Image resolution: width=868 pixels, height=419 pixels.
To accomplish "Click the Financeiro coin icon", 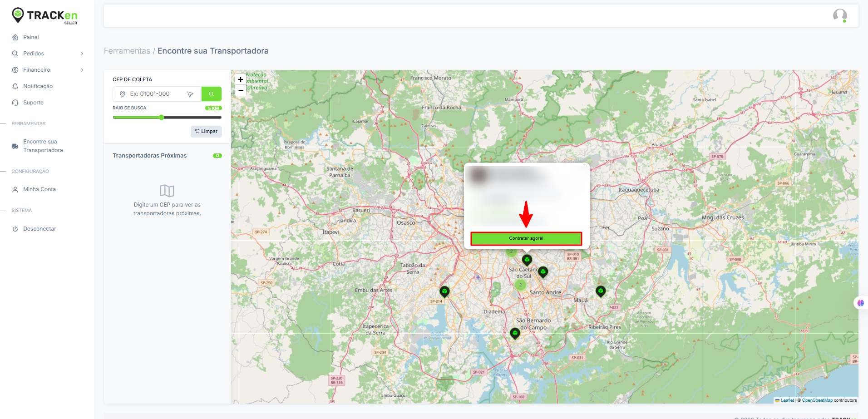I will (x=15, y=70).
